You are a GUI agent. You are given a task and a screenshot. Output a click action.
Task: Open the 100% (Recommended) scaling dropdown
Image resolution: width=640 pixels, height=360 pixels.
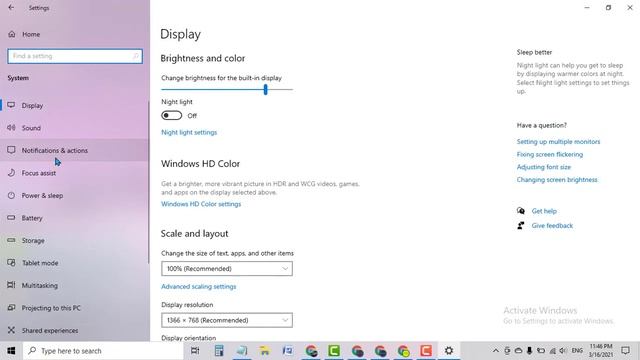[x=227, y=269]
